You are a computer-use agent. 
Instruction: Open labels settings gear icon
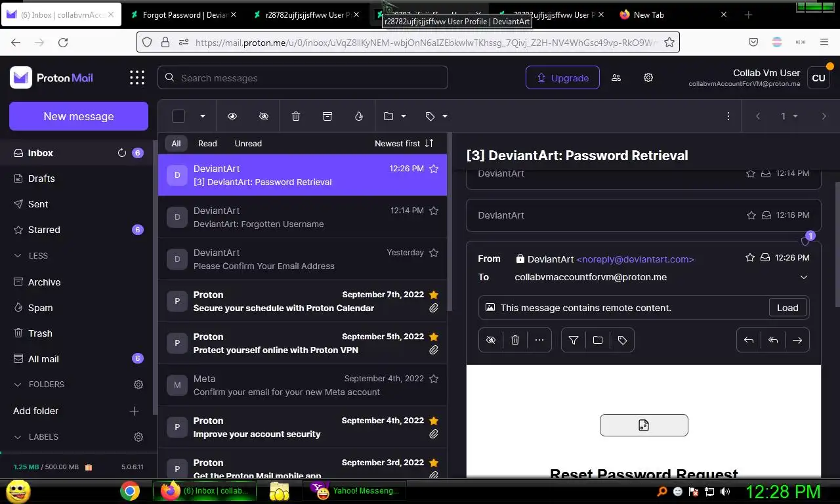[x=138, y=437]
